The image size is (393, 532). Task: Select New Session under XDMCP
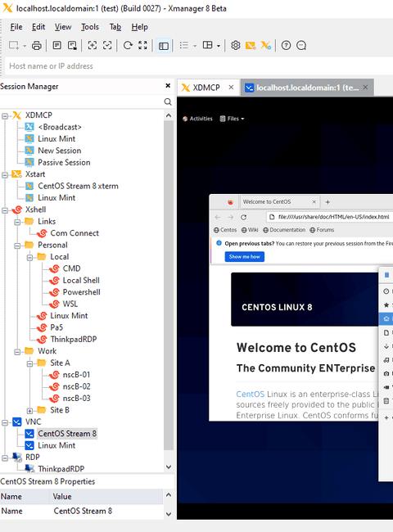pyautogui.click(x=60, y=151)
